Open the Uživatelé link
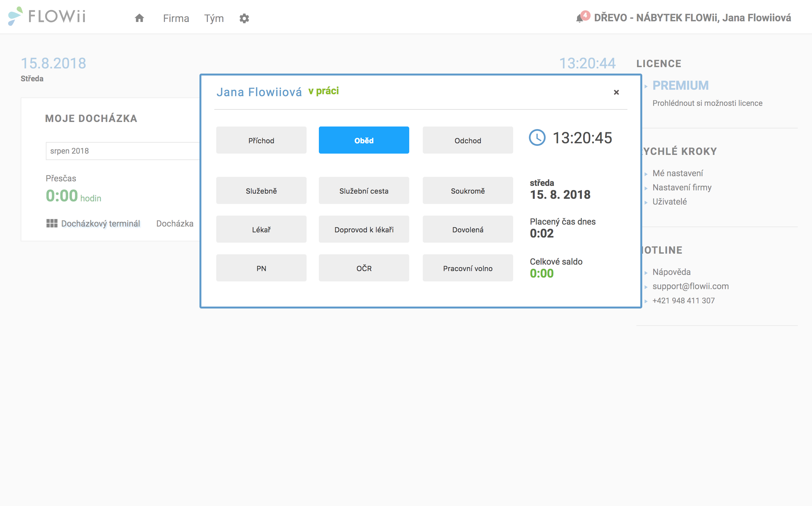This screenshot has height=506, width=812. 669,201
